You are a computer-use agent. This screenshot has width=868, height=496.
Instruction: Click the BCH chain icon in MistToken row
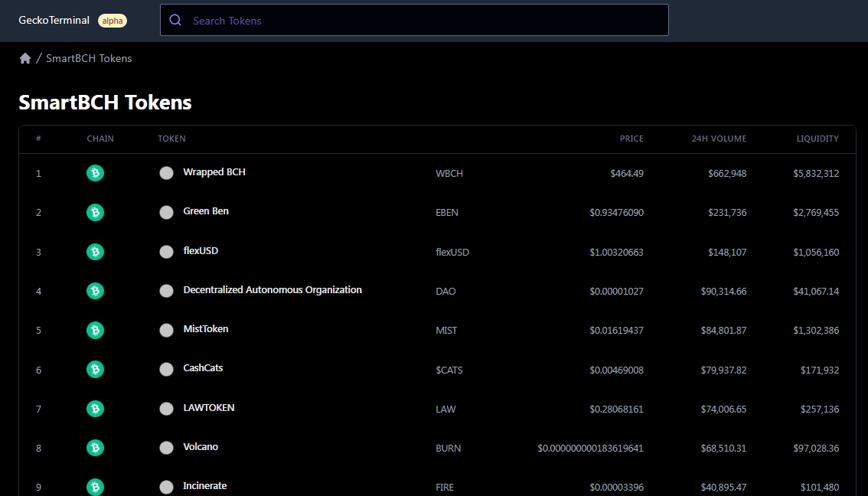coord(95,331)
